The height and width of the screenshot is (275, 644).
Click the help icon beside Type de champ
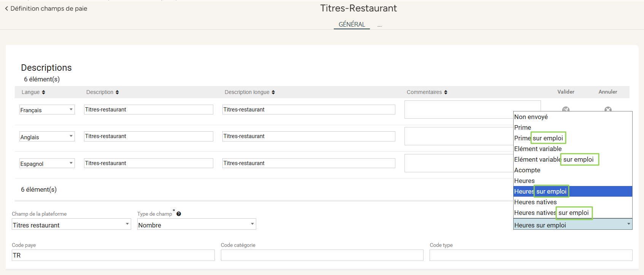point(179,214)
